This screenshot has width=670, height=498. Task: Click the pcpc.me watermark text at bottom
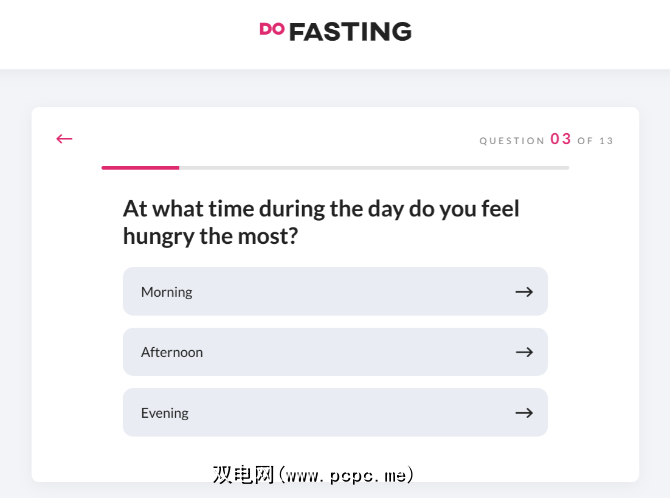click(x=313, y=474)
